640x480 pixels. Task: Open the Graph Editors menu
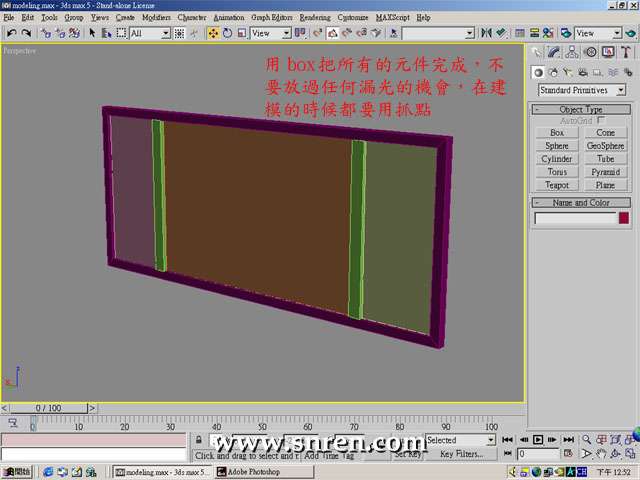271,18
